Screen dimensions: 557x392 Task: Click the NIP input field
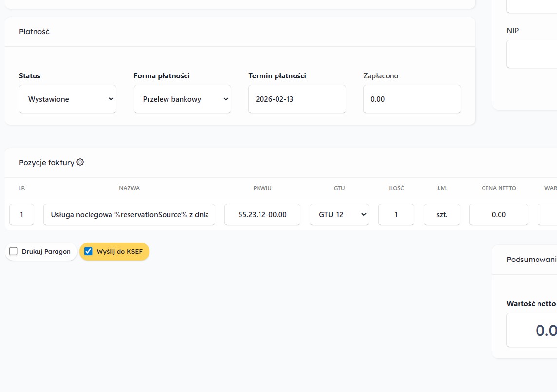(x=532, y=54)
